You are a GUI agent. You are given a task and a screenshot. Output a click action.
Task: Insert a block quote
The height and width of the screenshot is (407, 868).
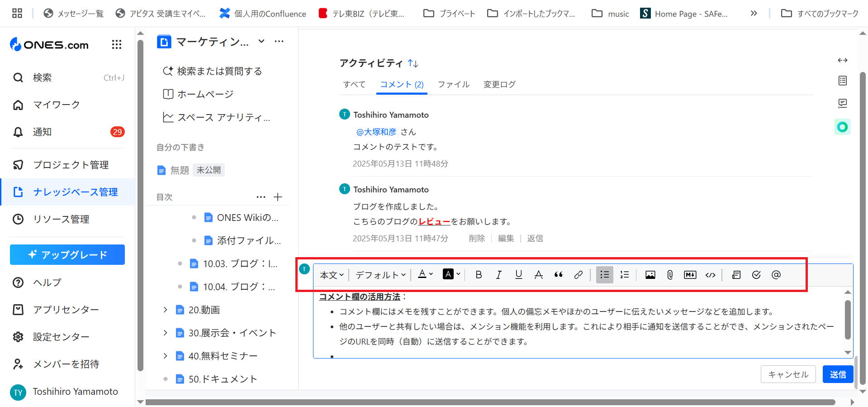[558, 275]
